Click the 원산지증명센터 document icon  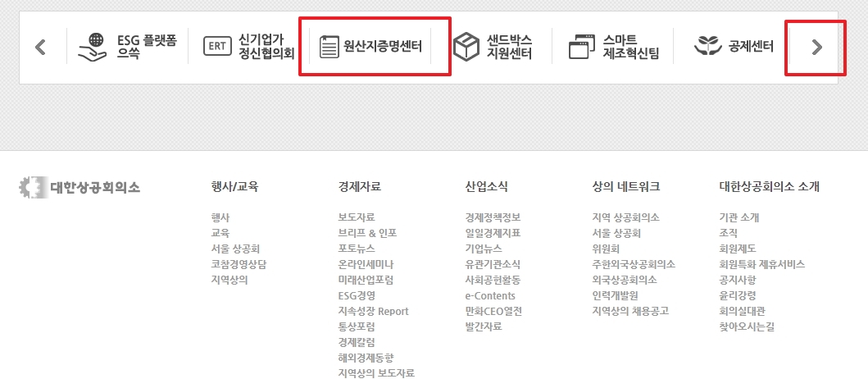click(x=329, y=47)
